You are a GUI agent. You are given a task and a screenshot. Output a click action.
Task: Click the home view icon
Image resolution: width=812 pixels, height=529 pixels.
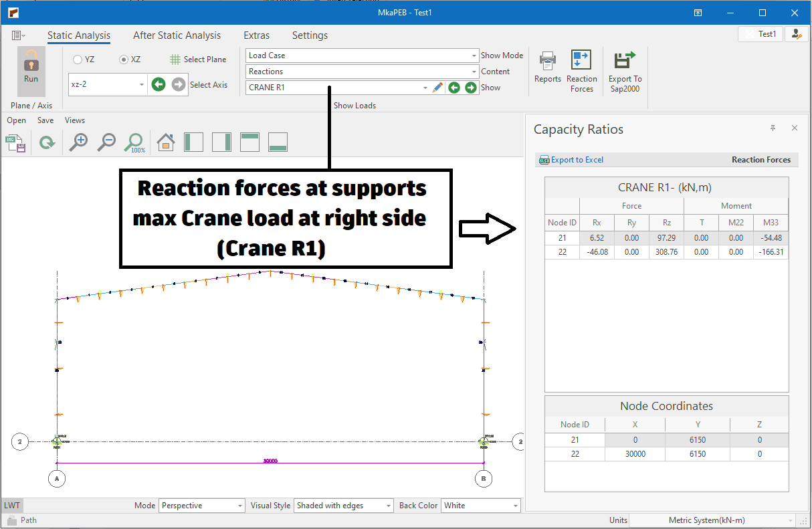[165, 142]
